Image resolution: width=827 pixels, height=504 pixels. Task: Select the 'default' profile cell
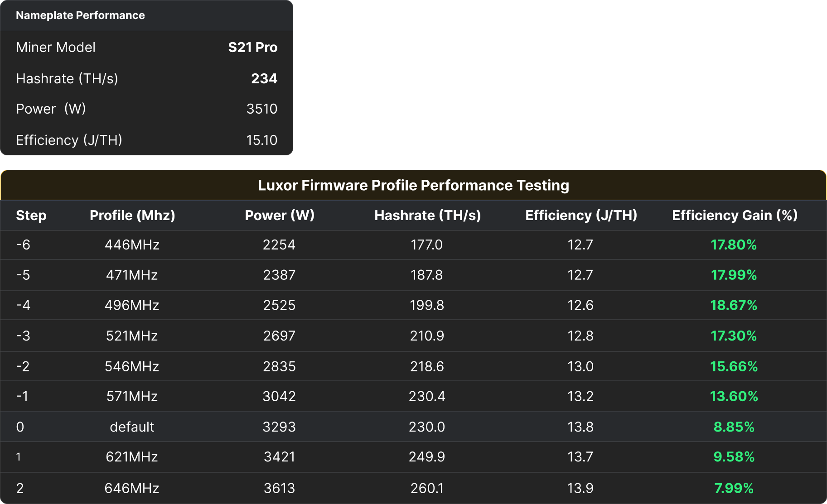[x=132, y=427]
